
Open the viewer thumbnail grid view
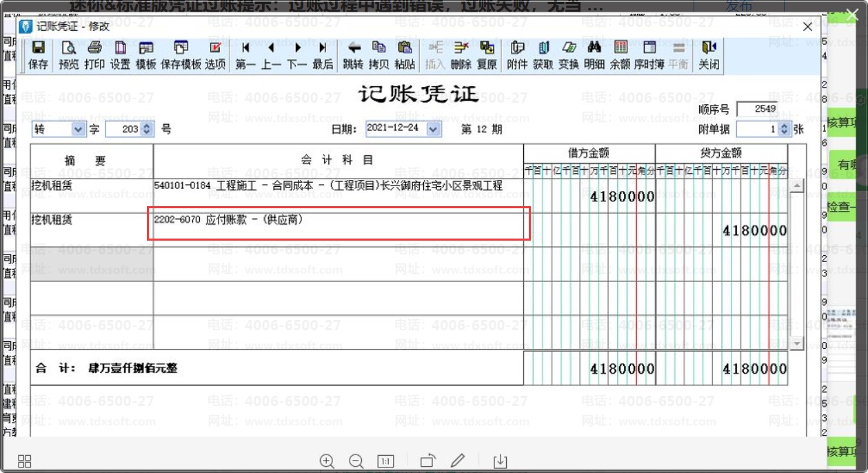click(x=25, y=461)
